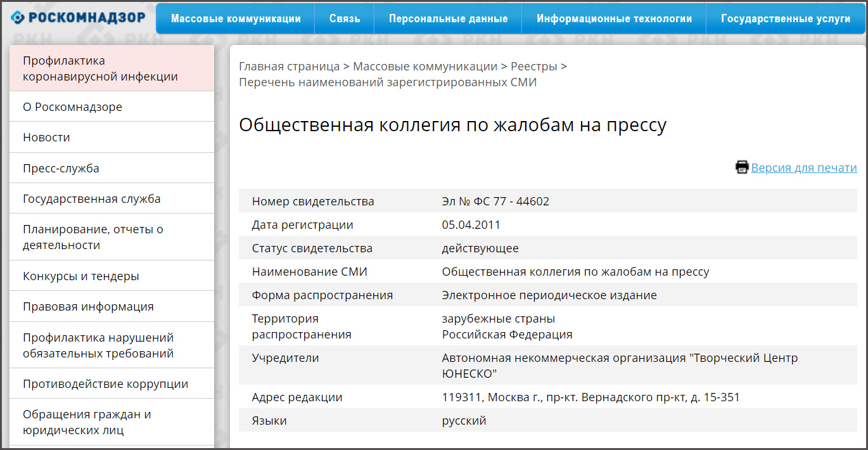Open Перечень наименований зарегистрированных СМИ breadcrumb
868x450 pixels.
pos(388,82)
